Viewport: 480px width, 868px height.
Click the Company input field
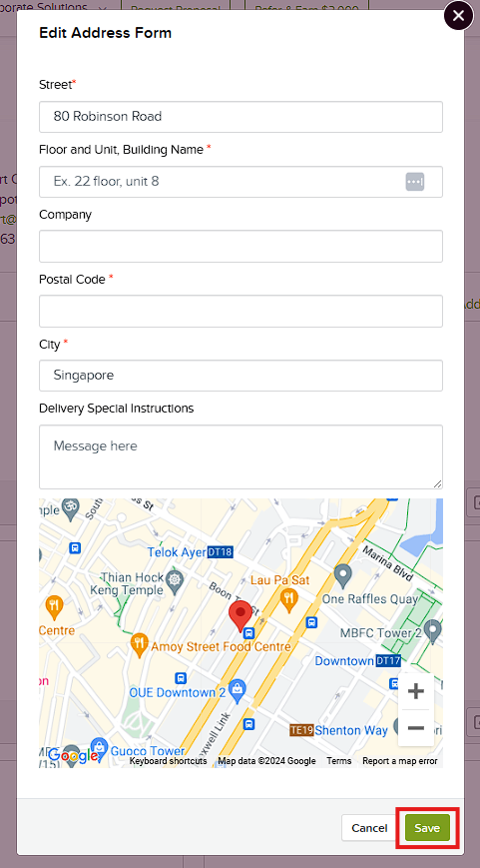point(240,247)
